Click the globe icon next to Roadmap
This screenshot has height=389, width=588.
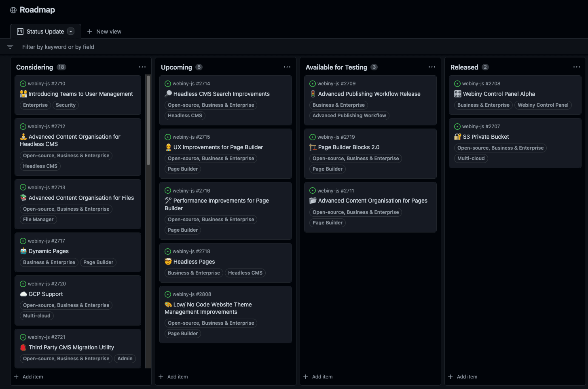(x=13, y=10)
